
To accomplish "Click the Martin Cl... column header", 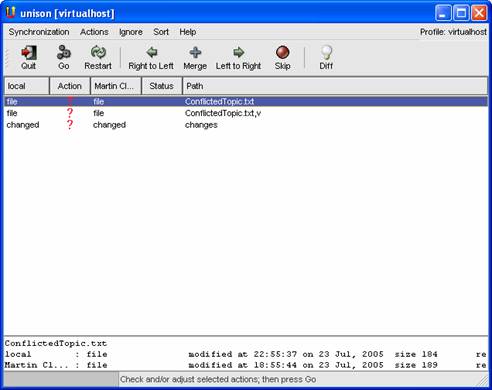I will click(116, 86).
